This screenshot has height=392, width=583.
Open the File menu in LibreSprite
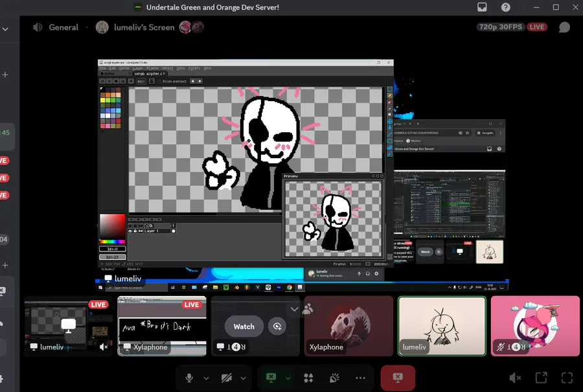[102, 69]
